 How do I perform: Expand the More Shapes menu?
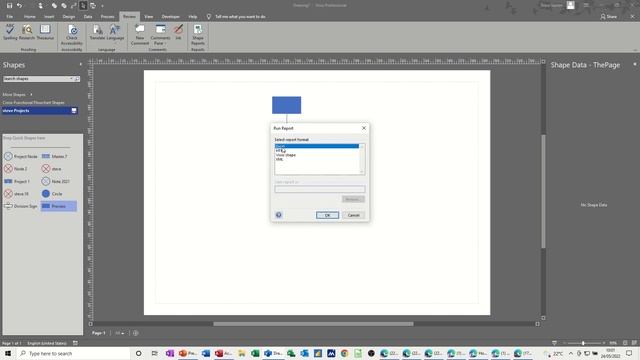point(17,94)
